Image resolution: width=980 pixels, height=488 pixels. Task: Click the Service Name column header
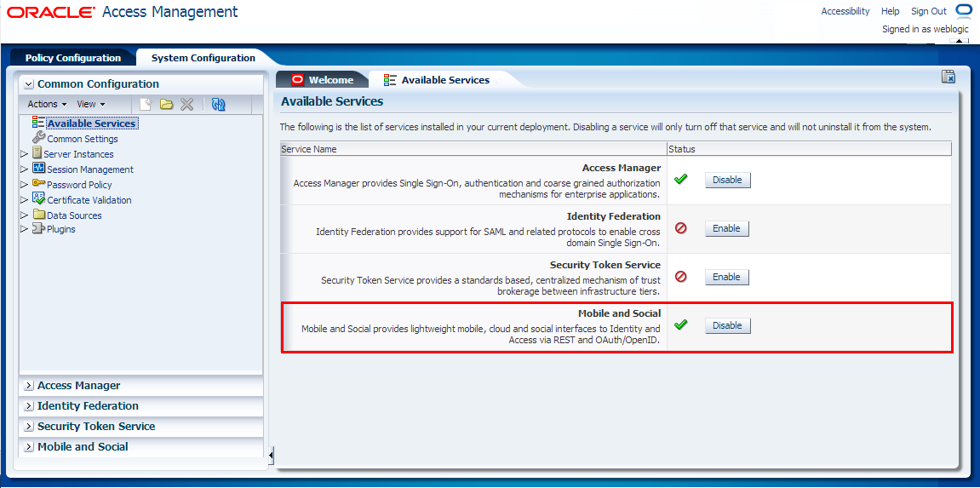pyautogui.click(x=473, y=149)
